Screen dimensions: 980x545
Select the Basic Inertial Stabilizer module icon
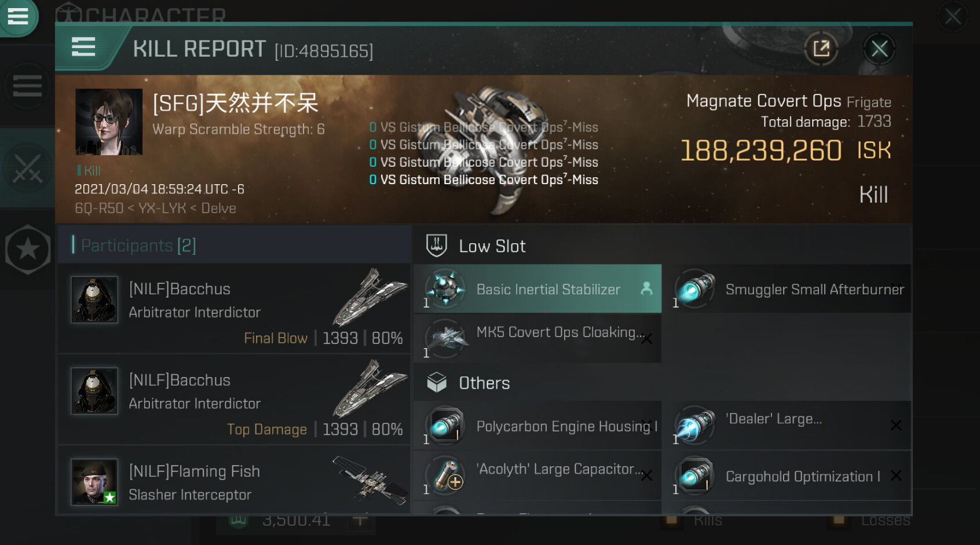point(445,288)
